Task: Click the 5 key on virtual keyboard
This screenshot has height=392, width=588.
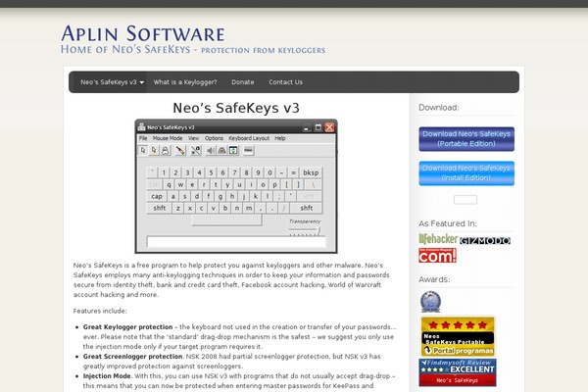Action: 211,172
